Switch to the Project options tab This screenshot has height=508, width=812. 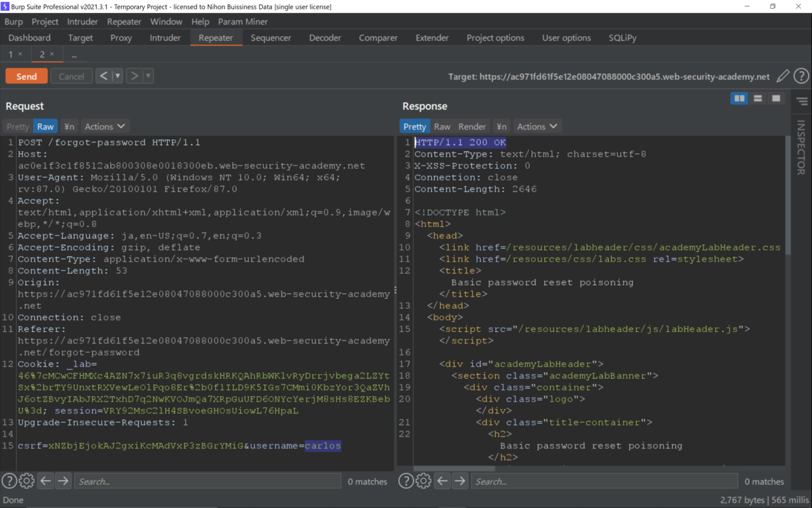[x=495, y=38]
